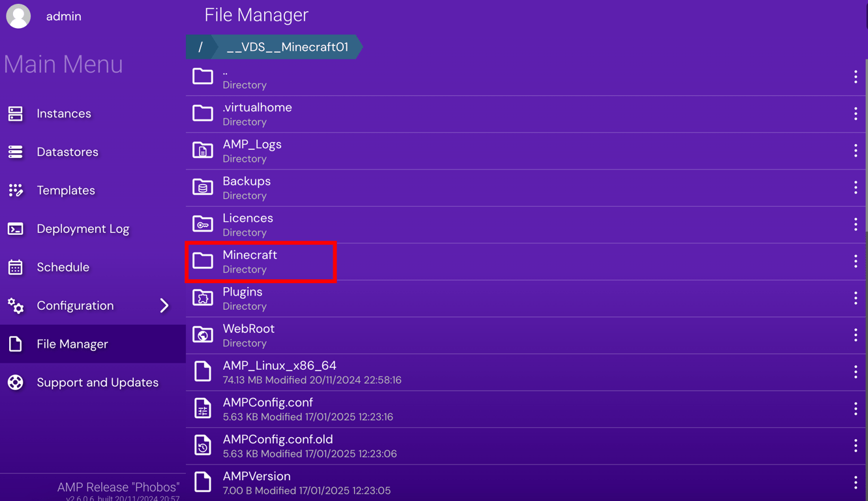Select Schedule in the main menu
This screenshot has height=501, width=868.
pos(63,267)
